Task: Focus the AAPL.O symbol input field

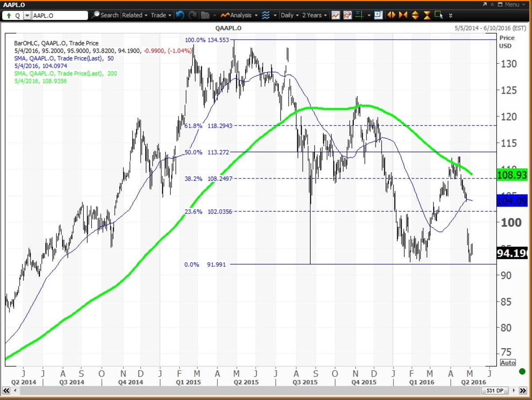Action: [60, 15]
